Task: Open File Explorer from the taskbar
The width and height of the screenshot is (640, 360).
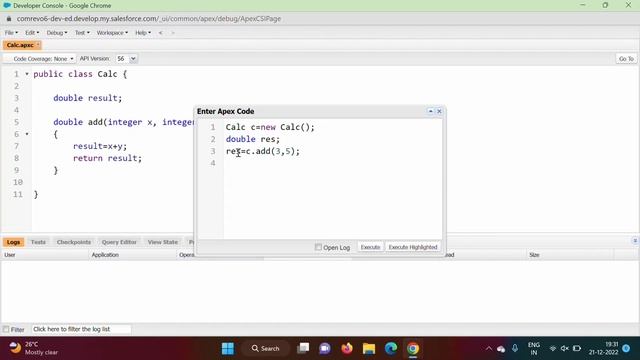Action: pyautogui.click(x=369, y=349)
